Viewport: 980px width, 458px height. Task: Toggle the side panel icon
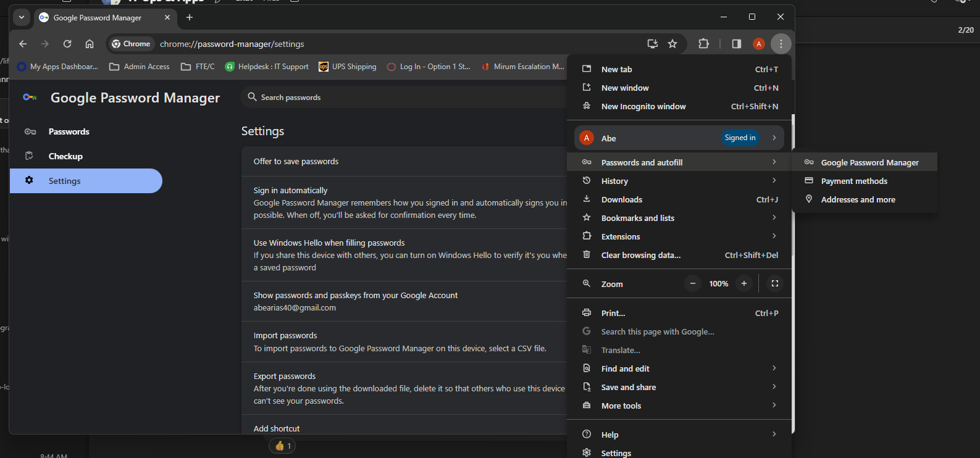click(x=736, y=44)
